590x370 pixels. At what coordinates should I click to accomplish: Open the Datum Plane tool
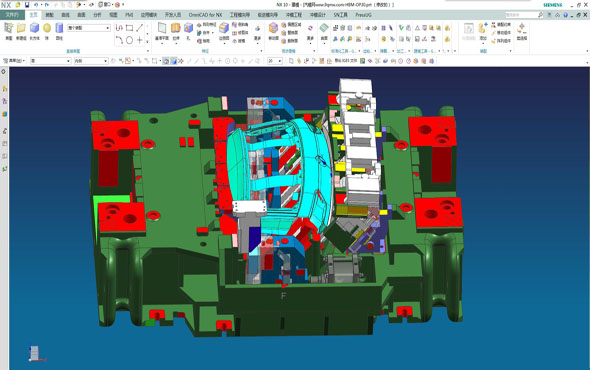[x=162, y=28]
